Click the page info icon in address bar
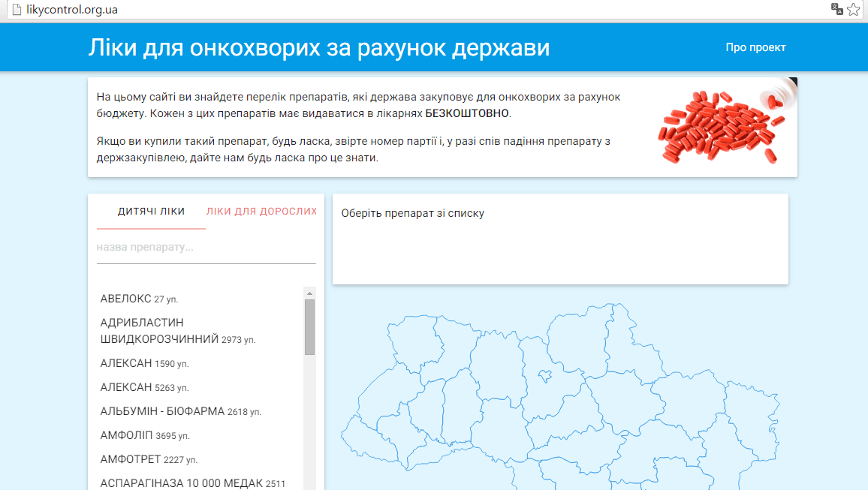This screenshot has width=868, height=490. click(9, 10)
